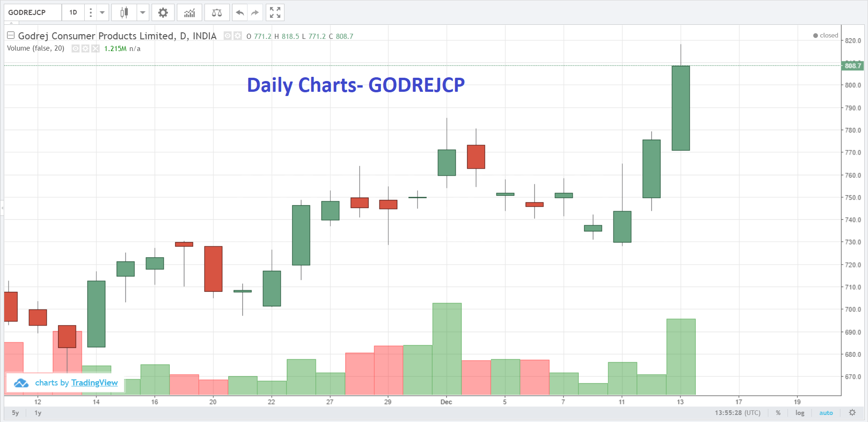This screenshot has width=868, height=422.
Task: Click the Godrej Consumer Products Limited title
Action: click(x=96, y=36)
